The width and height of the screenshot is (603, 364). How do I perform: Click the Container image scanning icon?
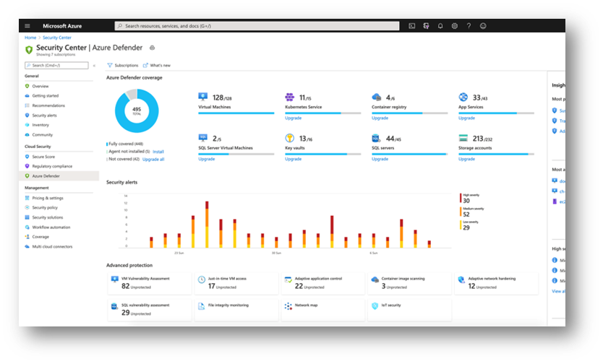[x=375, y=279]
